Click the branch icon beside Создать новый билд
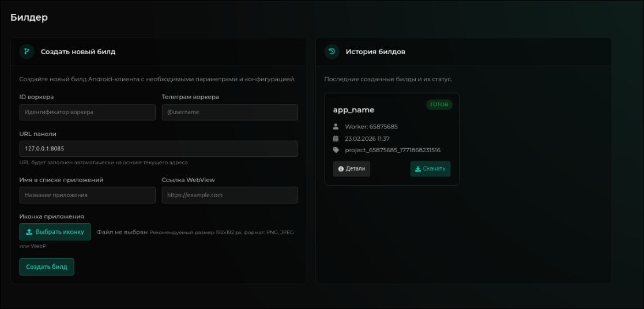This screenshot has width=644, height=309. tap(27, 51)
